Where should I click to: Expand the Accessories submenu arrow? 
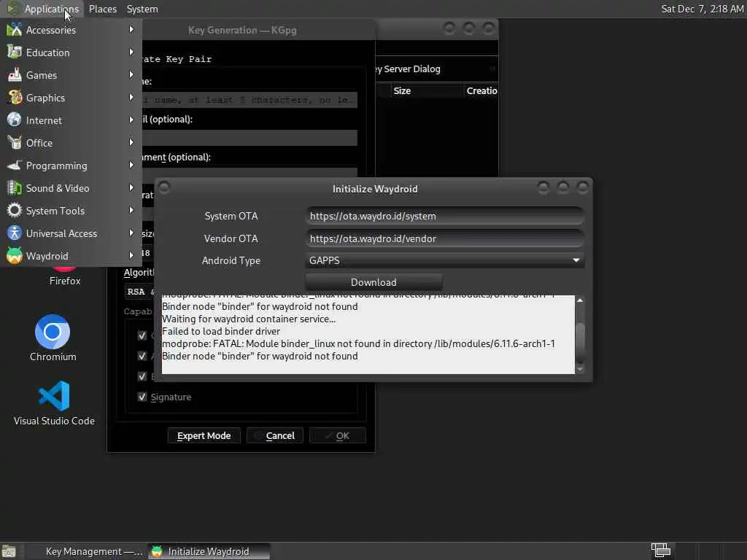(x=131, y=29)
